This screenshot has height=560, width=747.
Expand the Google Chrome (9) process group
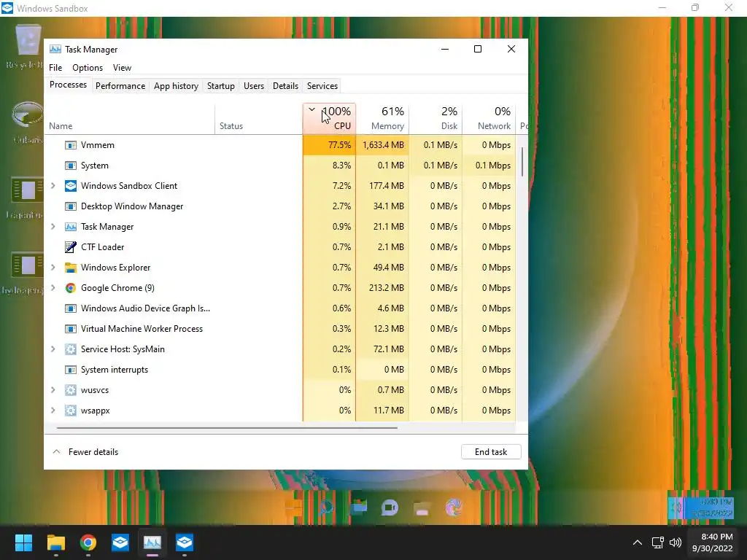point(53,287)
